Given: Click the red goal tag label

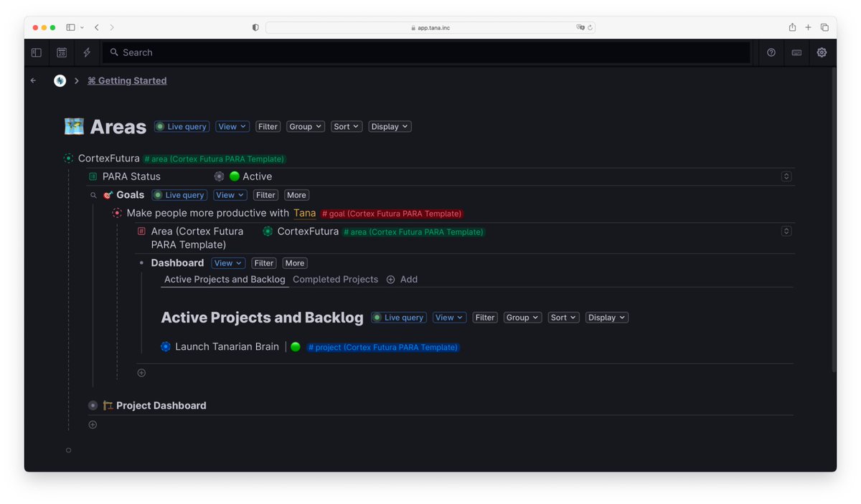Looking at the screenshot, I should click(x=392, y=214).
